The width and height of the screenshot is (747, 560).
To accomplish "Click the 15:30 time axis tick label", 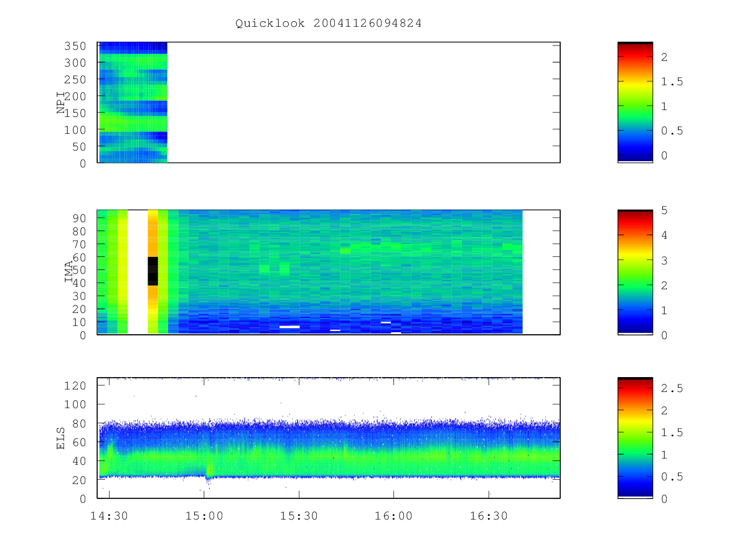I will (x=299, y=516).
